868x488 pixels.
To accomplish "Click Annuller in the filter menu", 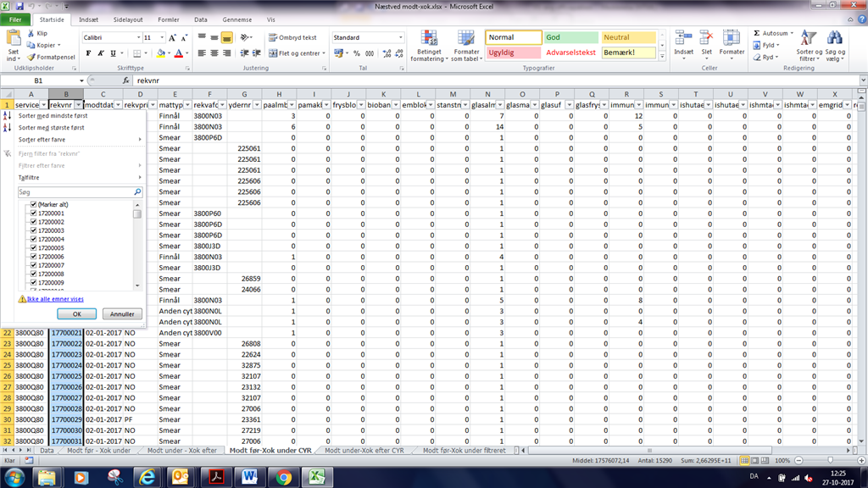I will coord(122,313).
